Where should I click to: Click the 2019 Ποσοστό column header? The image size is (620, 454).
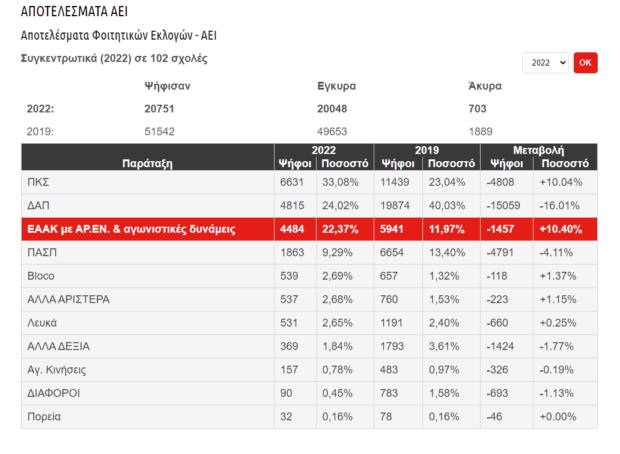coord(451,163)
